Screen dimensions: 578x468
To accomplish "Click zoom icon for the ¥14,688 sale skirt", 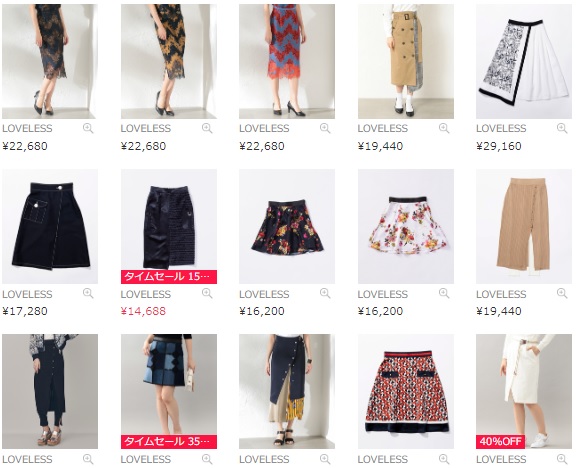I will click(x=207, y=293).
